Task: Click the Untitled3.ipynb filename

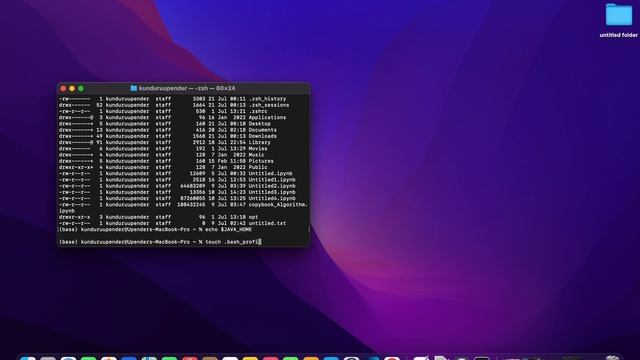Action: (272, 192)
